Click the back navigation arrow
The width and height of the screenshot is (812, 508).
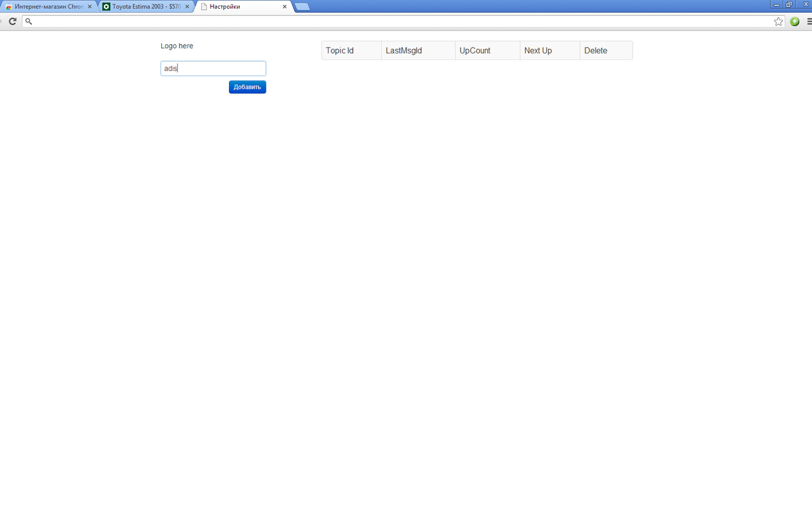pos(2,21)
